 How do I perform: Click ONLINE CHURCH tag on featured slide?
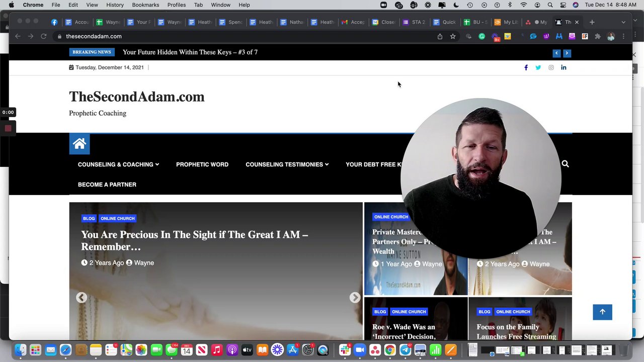[x=118, y=218]
